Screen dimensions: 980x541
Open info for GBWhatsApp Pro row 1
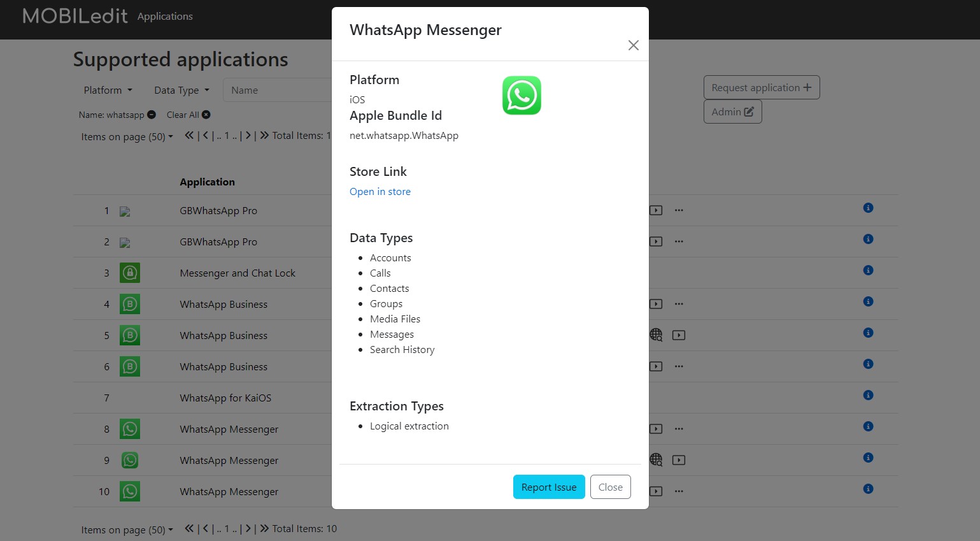click(x=868, y=208)
